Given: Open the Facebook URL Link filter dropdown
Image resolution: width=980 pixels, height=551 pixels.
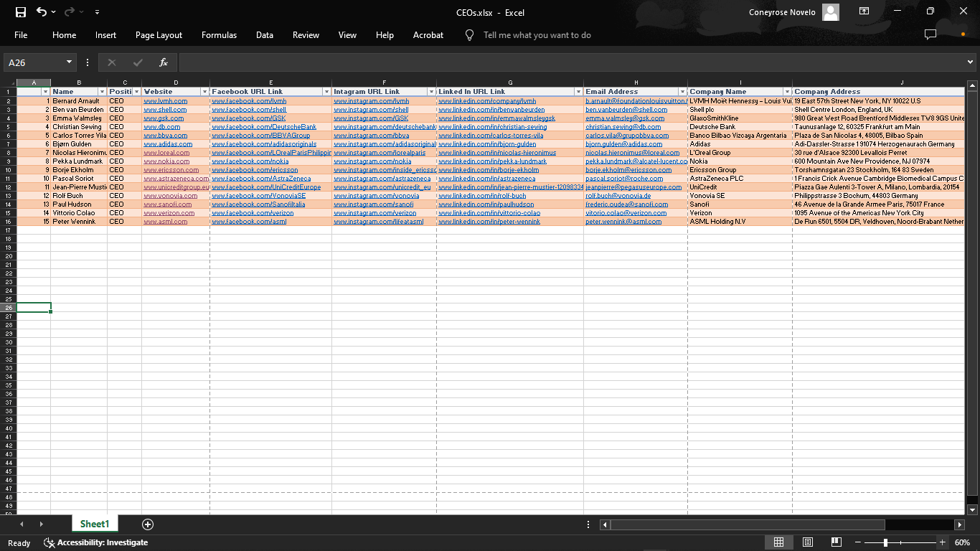Looking at the screenshot, I should [x=326, y=92].
